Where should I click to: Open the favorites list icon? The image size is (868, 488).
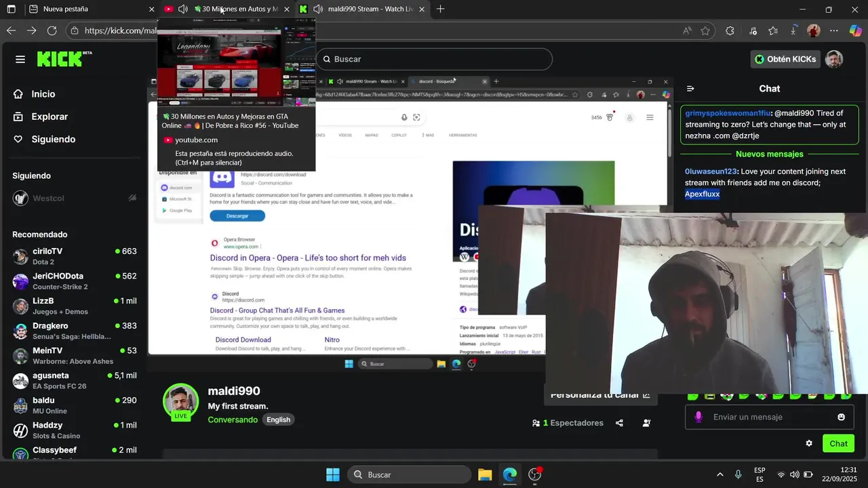[x=773, y=30]
